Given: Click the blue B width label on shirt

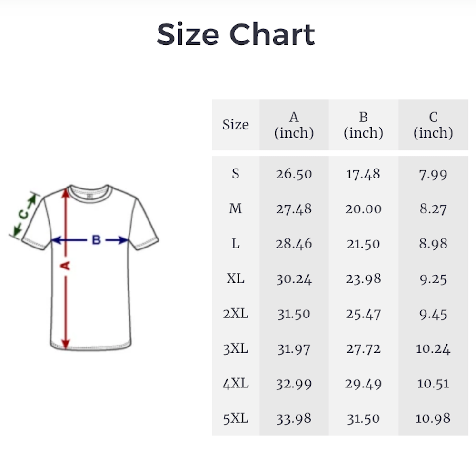Looking at the screenshot, I should [96, 240].
